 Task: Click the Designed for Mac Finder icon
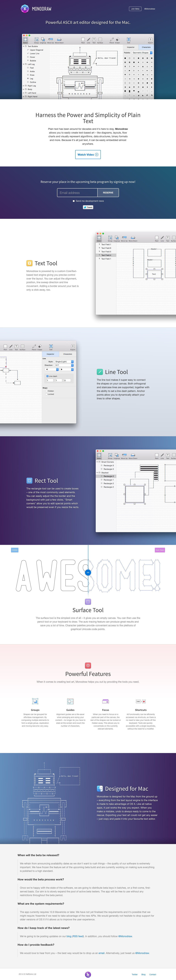(100, 788)
